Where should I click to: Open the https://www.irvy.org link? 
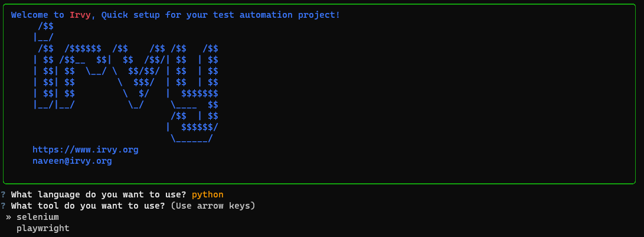tap(85, 150)
